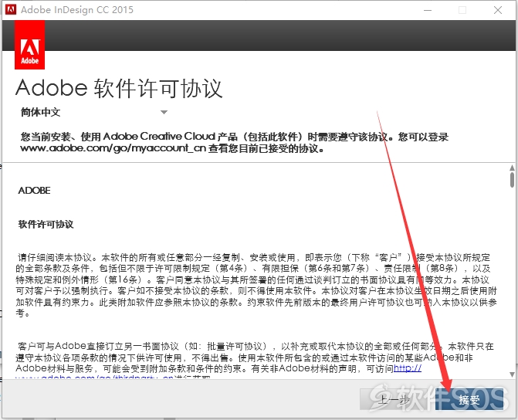Click the bold '软件许可协议' subheading
518x420 pixels.
(x=46, y=225)
